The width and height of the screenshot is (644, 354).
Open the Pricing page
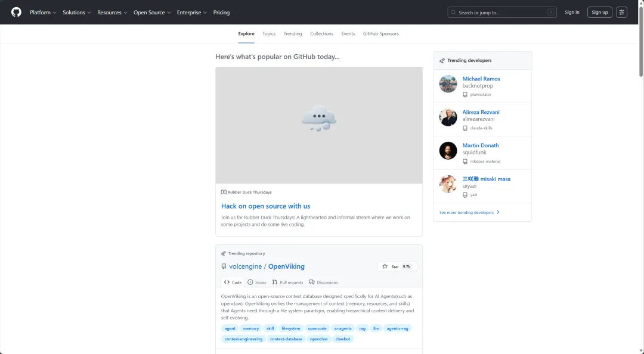click(x=221, y=13)
